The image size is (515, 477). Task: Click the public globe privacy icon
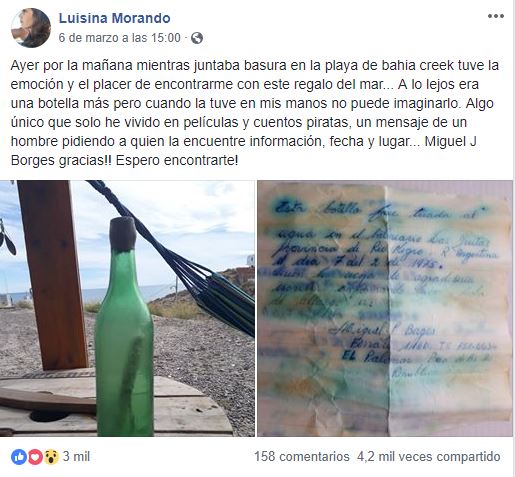tap(197, 38)
